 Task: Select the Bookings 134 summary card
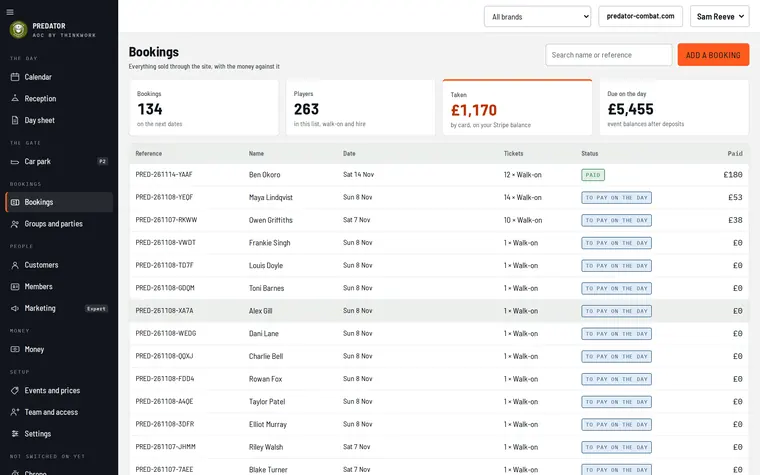pyautogui.click(x=204, y=108)
